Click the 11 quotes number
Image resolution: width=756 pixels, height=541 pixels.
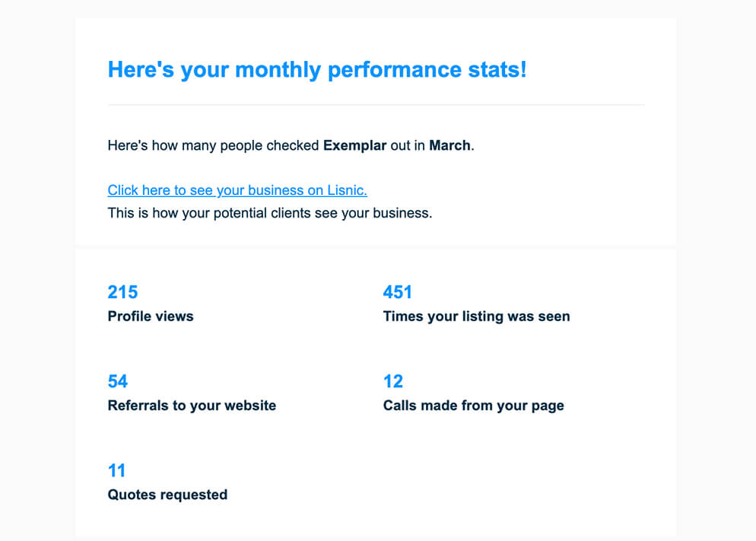(x=117, y=470)
